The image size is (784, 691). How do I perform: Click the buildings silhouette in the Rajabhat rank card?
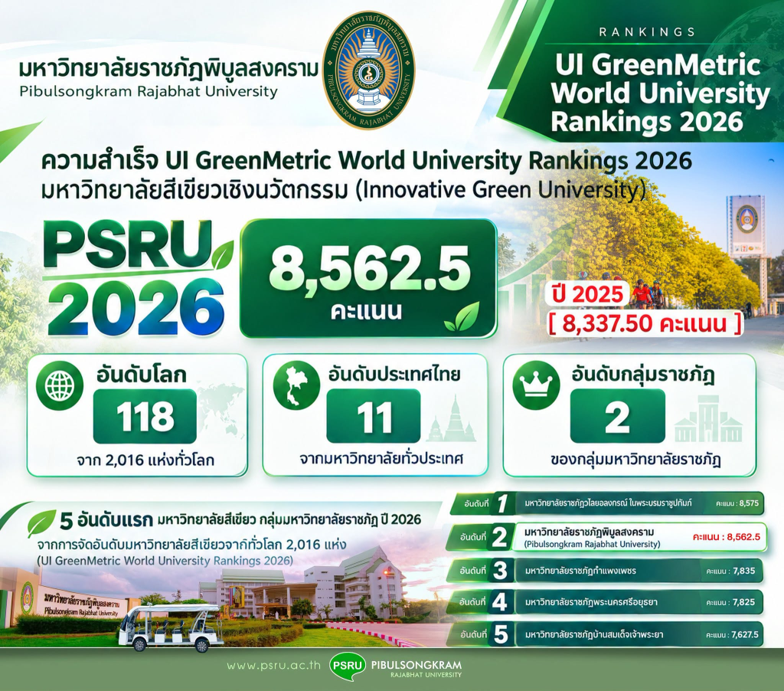coord(708,418)
